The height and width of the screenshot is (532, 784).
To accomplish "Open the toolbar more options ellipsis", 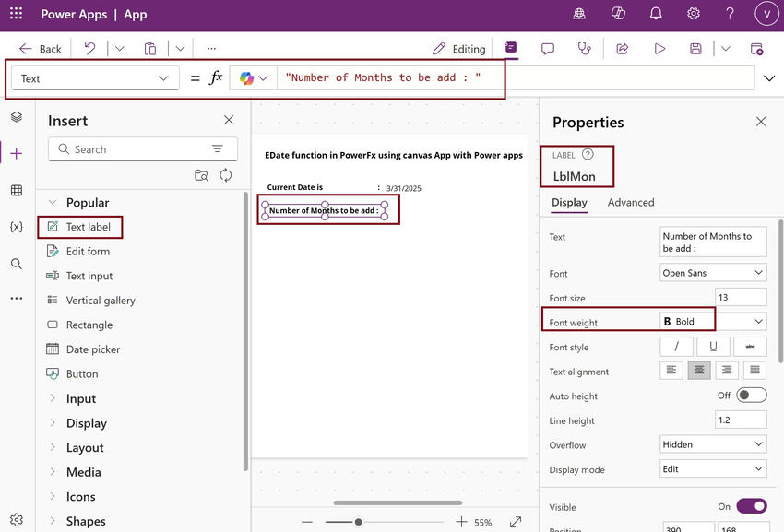I will (211, 49).
